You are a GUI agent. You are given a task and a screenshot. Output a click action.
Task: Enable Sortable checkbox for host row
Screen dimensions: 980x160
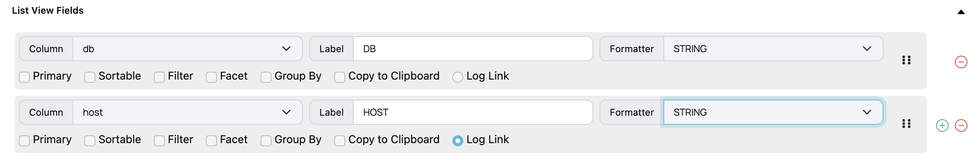pyautogui.click(x=90, y=141)
